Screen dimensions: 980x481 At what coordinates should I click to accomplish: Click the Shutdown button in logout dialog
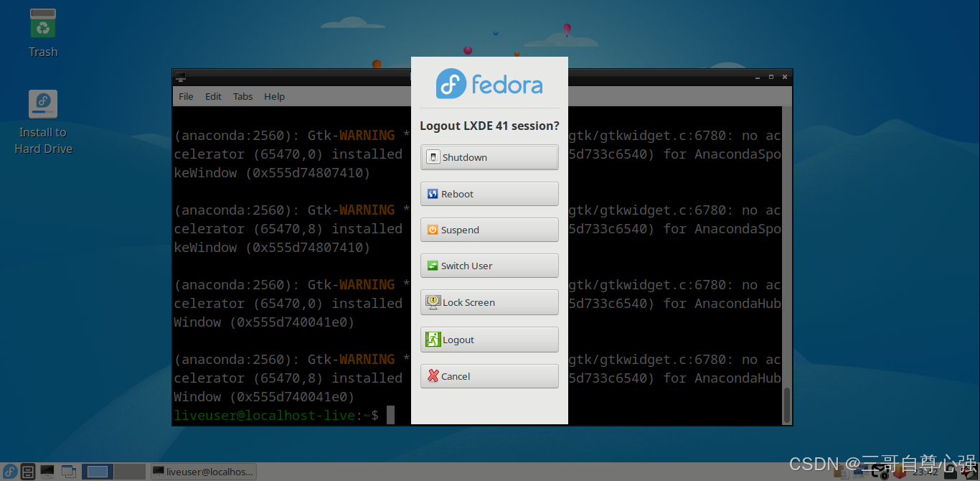click(489, 157)
